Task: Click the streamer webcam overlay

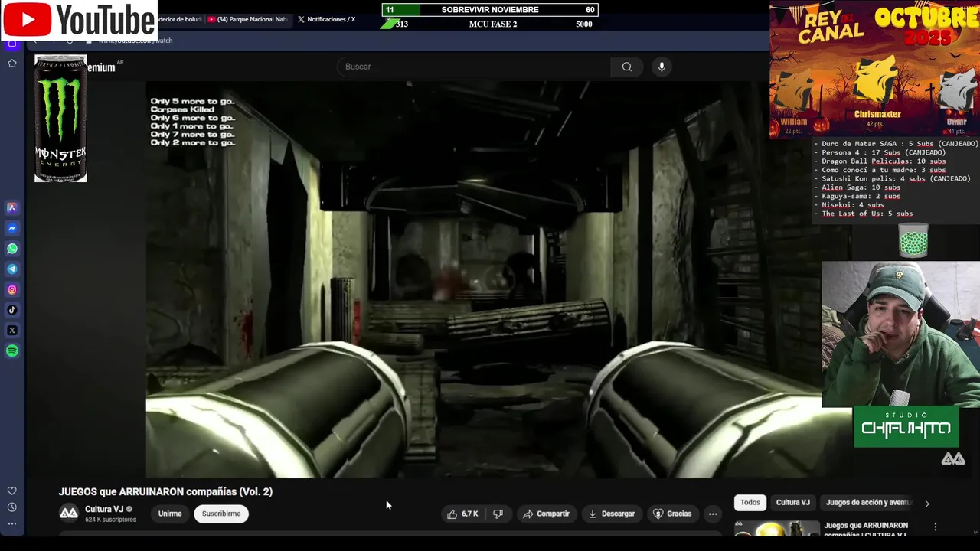Action: pyautogui.click(x=900, y=334)
